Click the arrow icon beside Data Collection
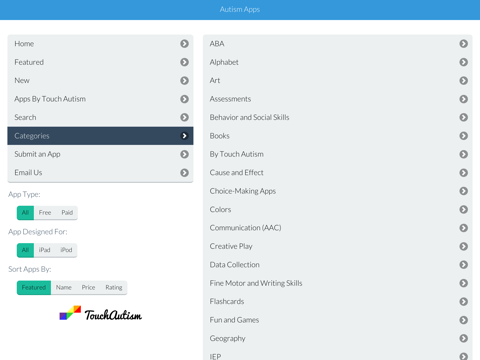Viewport: 480px width, 360px height. point(463,265)
